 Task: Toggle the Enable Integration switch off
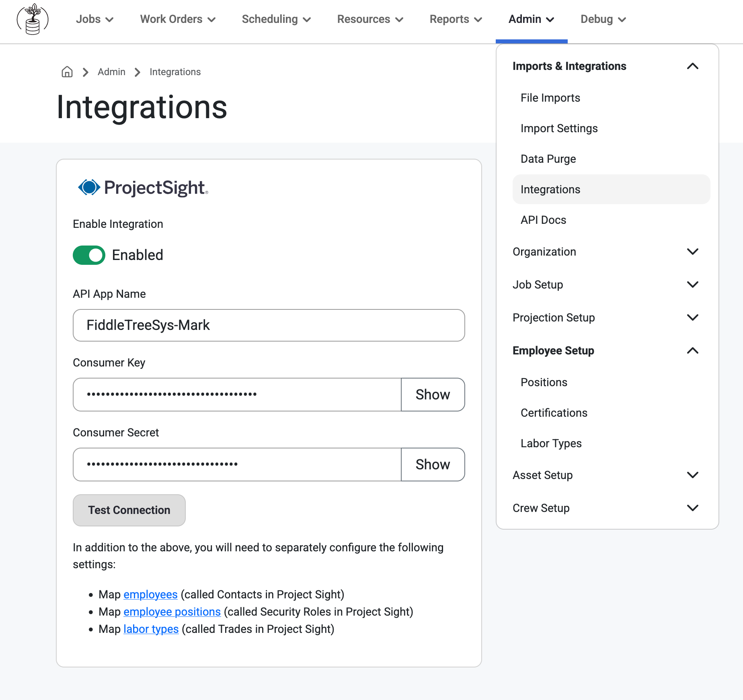coord(89,255)
